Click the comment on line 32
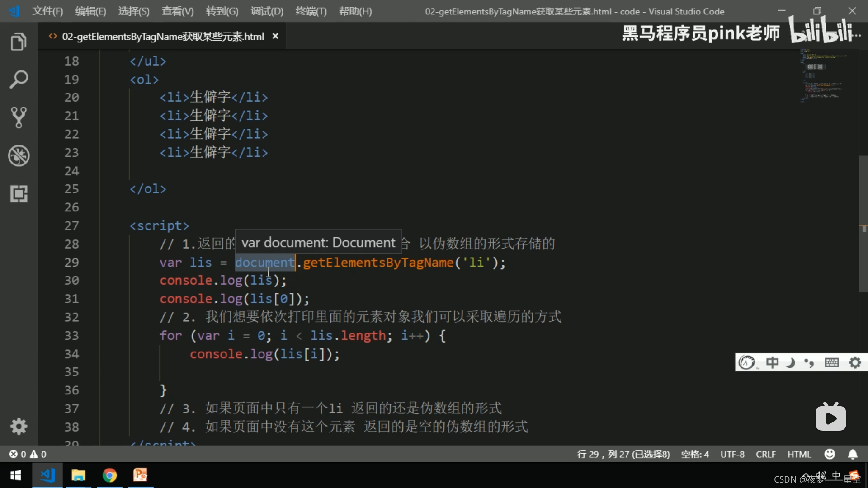The height and width of the screenshot is (488, 868). 360,317
